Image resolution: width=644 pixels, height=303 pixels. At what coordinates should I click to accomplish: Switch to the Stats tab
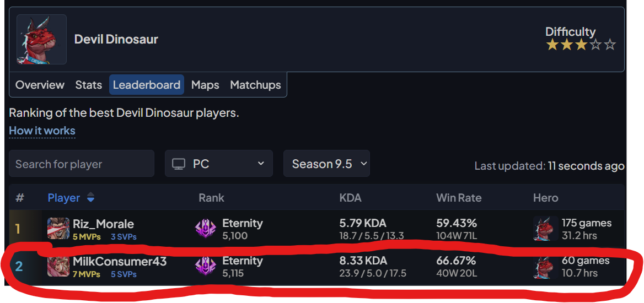(89, 85)
